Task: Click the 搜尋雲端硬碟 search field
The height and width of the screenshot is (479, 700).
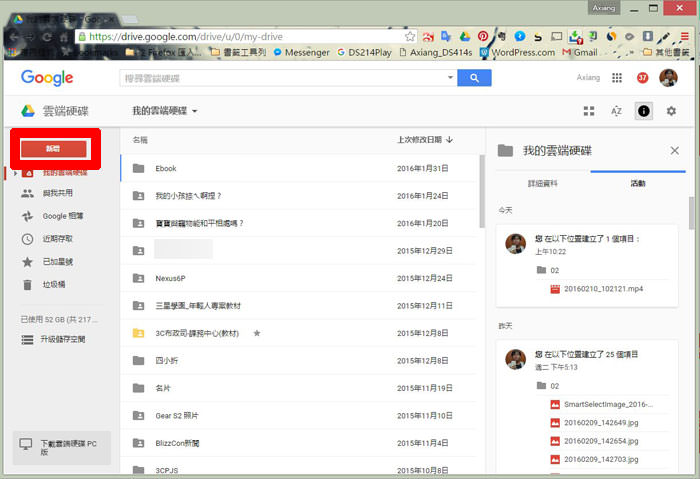Action: click(x=285, y=78)
